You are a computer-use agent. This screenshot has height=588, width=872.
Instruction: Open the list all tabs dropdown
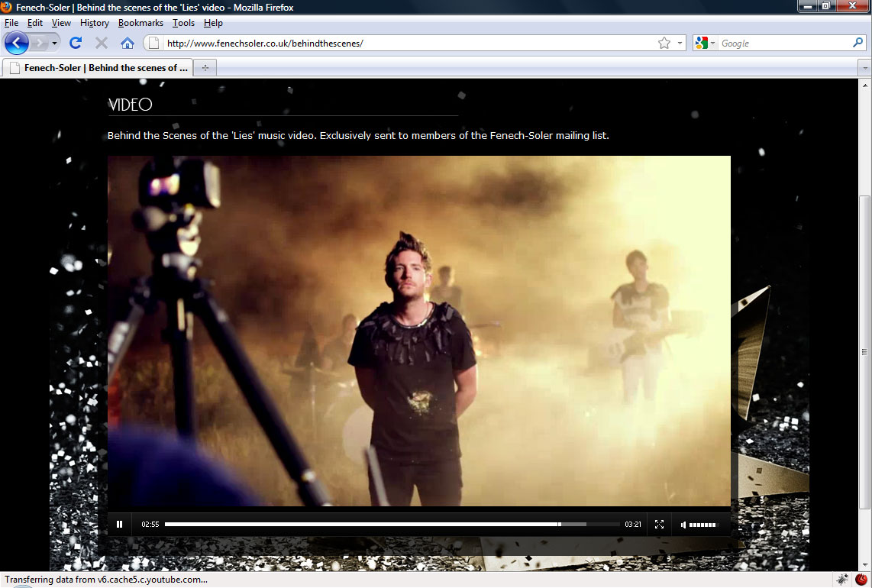click(864, 68)
